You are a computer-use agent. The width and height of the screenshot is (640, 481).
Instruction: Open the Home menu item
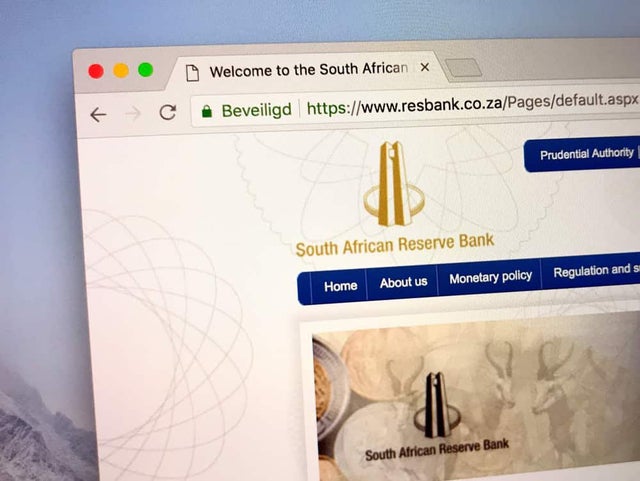tap(340, 286)
